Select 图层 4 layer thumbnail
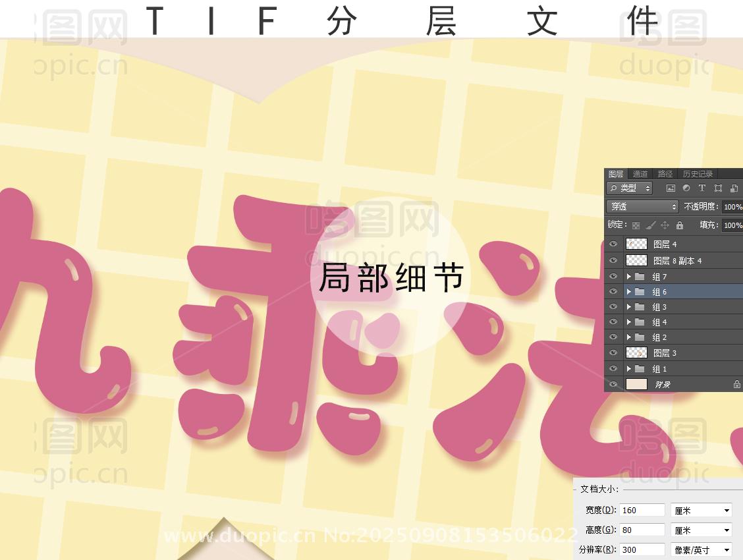 coord(636,244)
